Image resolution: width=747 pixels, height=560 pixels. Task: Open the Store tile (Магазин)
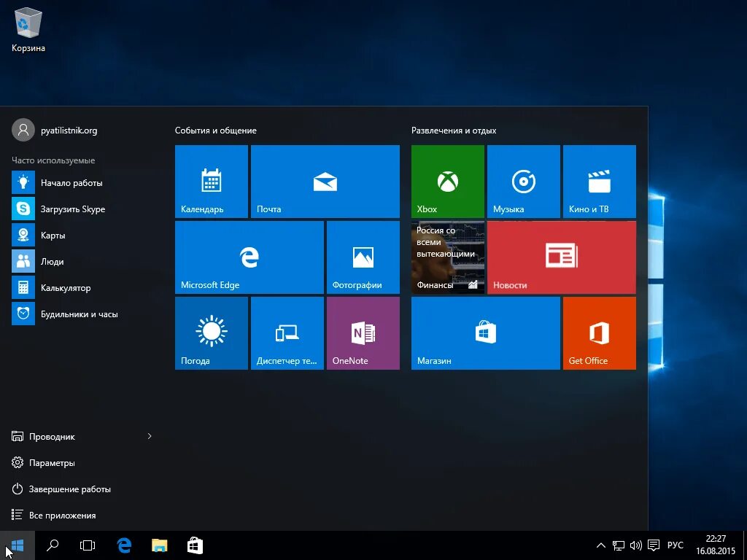[485, 332]
